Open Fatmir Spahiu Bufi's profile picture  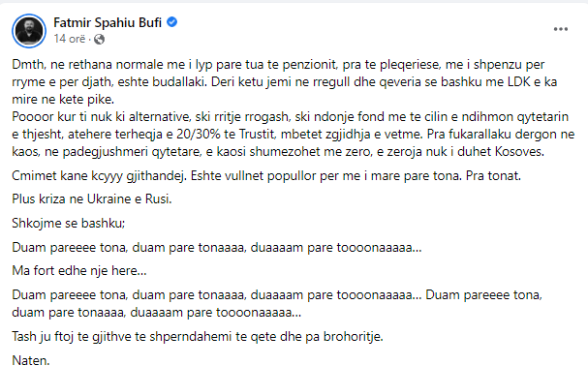pos(29,31)
